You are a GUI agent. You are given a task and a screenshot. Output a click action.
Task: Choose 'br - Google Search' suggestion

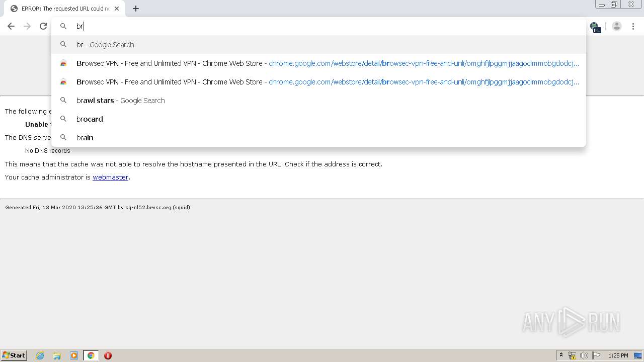coord(319,45)
